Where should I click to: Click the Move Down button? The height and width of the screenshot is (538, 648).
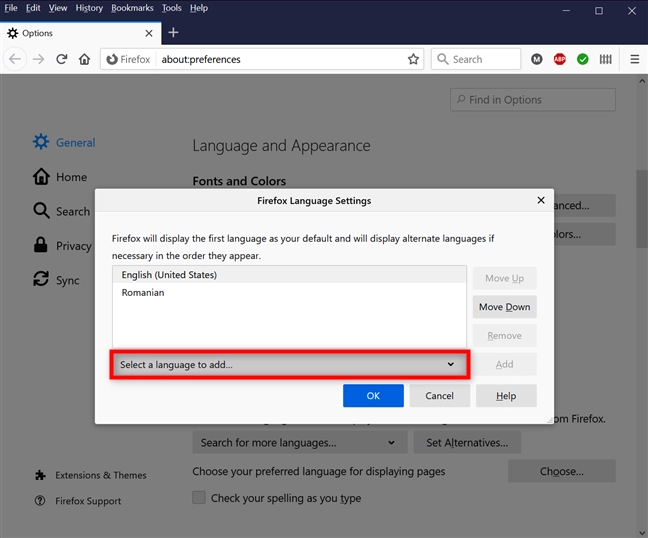tap(505, 307)
